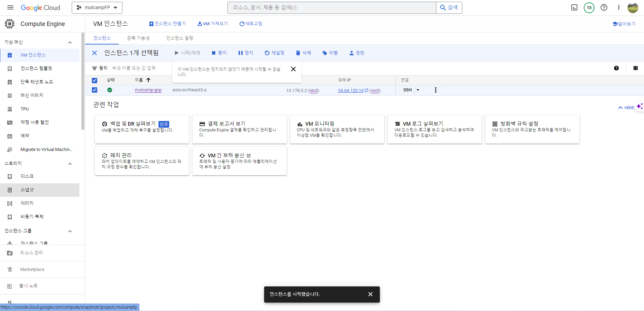Collapse the 가상 머신 sidebar section
644x311 pixels.
pos(70,42)
